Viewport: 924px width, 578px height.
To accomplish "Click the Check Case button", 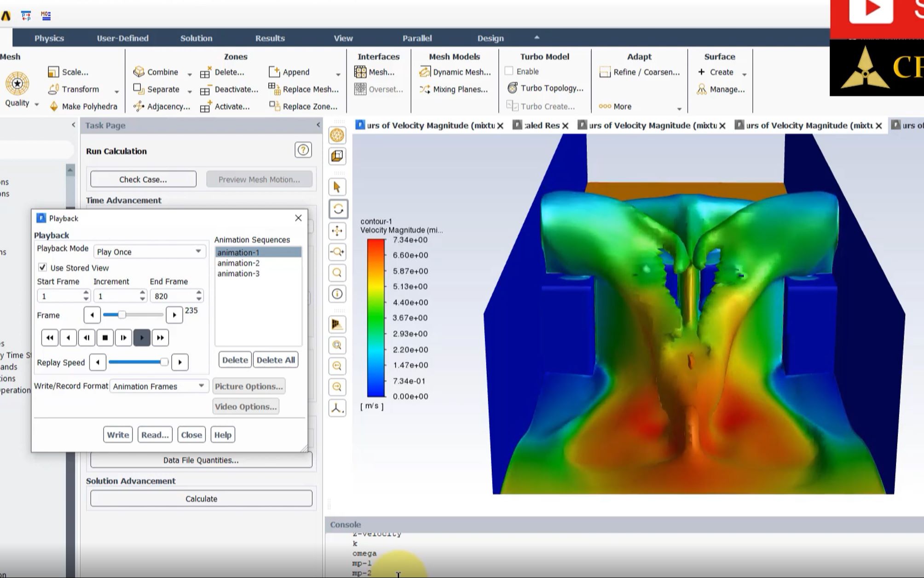I will (143, 179).
